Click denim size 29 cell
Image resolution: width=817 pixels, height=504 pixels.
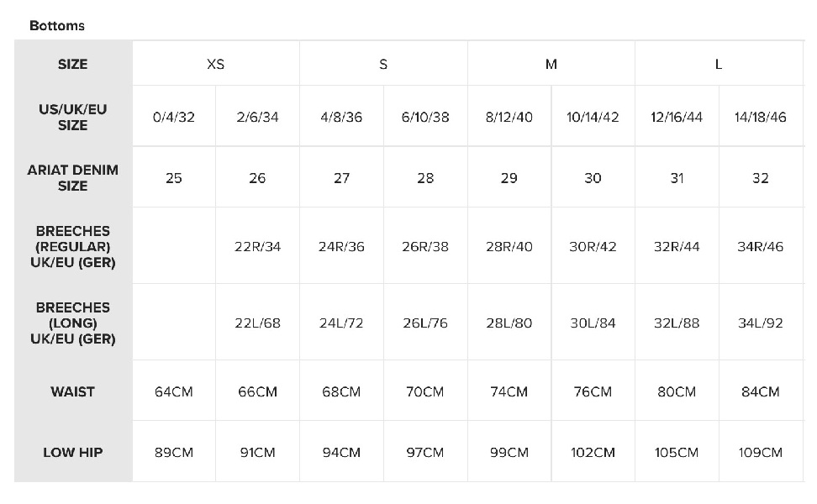click(x=509, y=178)
